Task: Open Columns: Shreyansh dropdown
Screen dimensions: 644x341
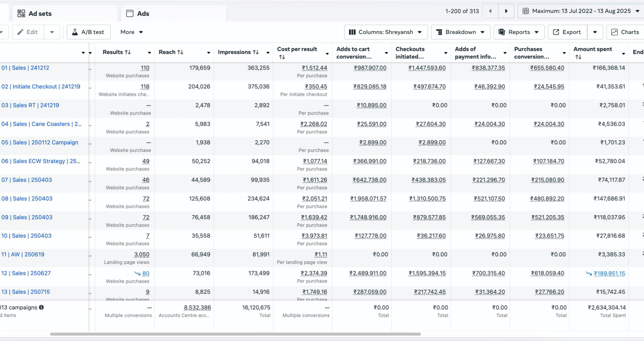Action: click(386, 32)
